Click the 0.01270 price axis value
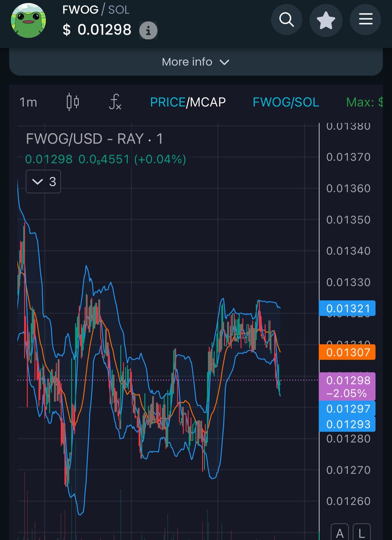 [x=348, y=470]
